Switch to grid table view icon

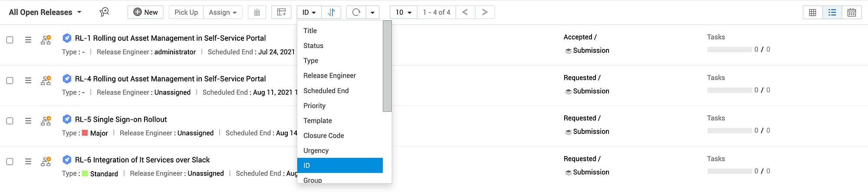tap(812, 13)
